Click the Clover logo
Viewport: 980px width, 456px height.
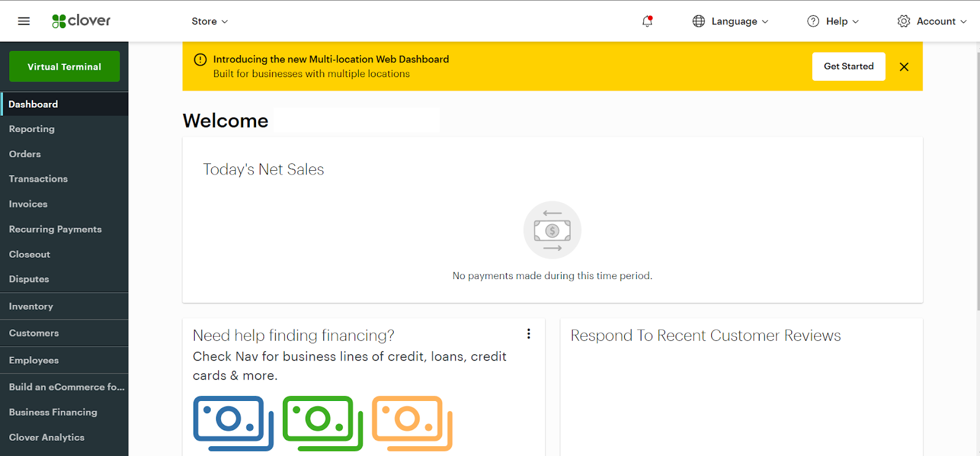pyautogui.click(x=81, y=21)
